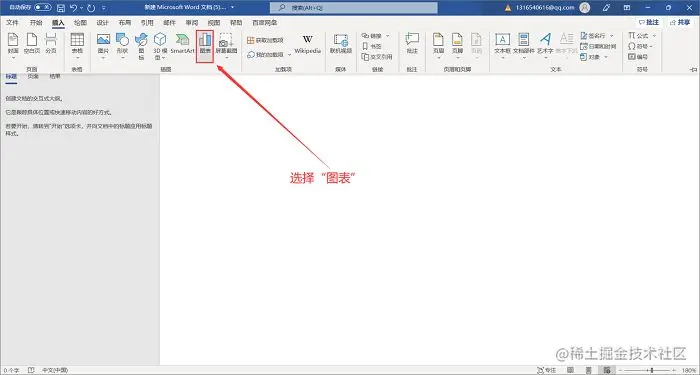Image resolution: width=700 pixels, height=375 pixels.
Task: Click the Undo arrow icon
Action: 74,8
